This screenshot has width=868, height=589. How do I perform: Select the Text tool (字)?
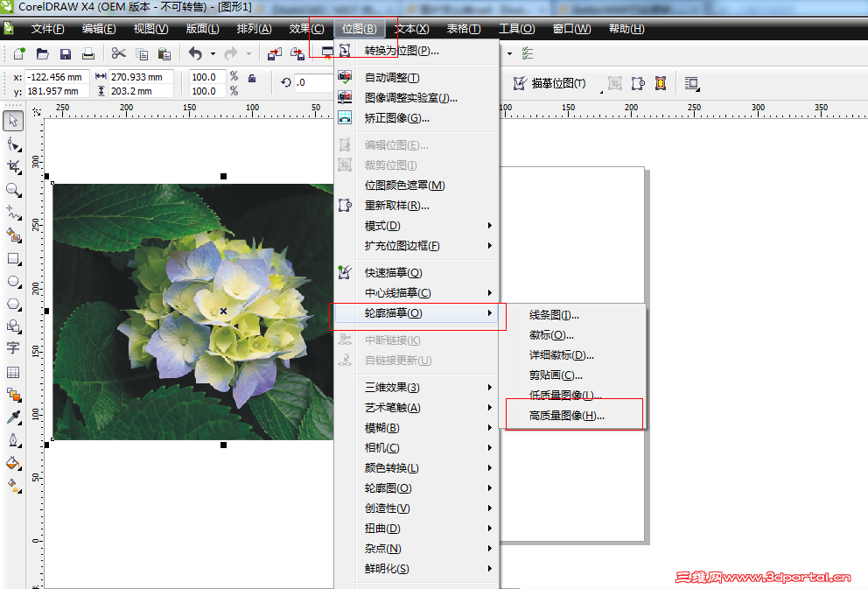click(13, 348)
